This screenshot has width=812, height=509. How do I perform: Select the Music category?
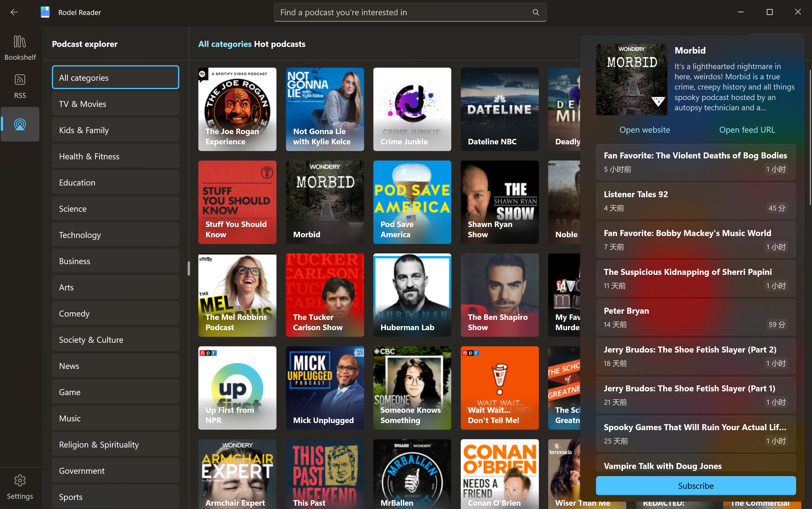point(115,418)
